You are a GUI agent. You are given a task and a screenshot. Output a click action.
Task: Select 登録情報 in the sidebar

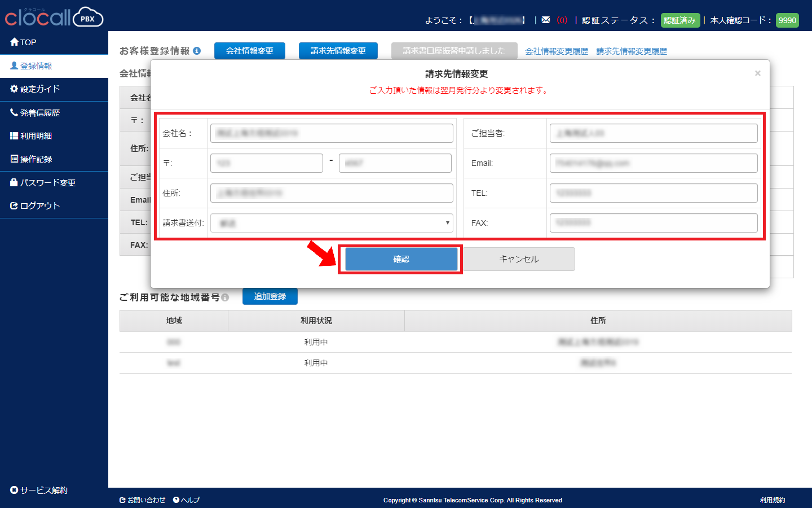[31, 66]
